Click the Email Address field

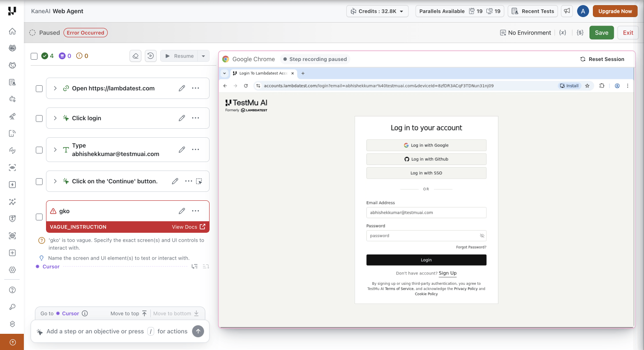coord(426,213)
